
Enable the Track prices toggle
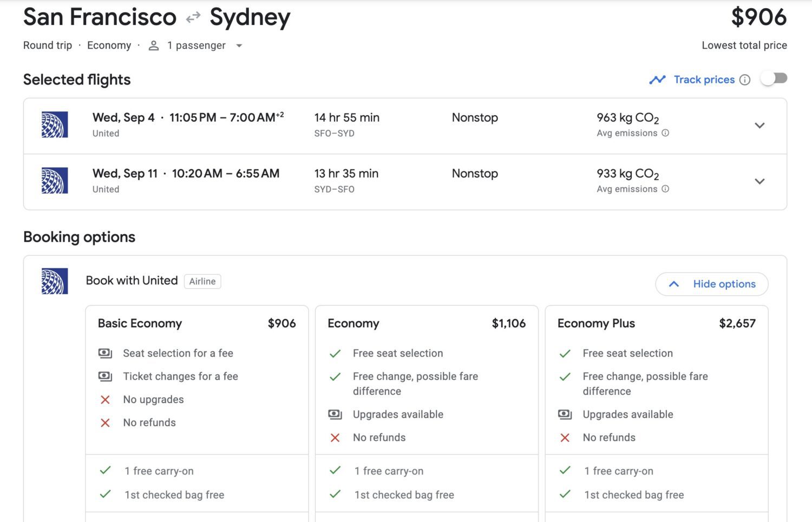pyautogui.click(x=774, y=78)
